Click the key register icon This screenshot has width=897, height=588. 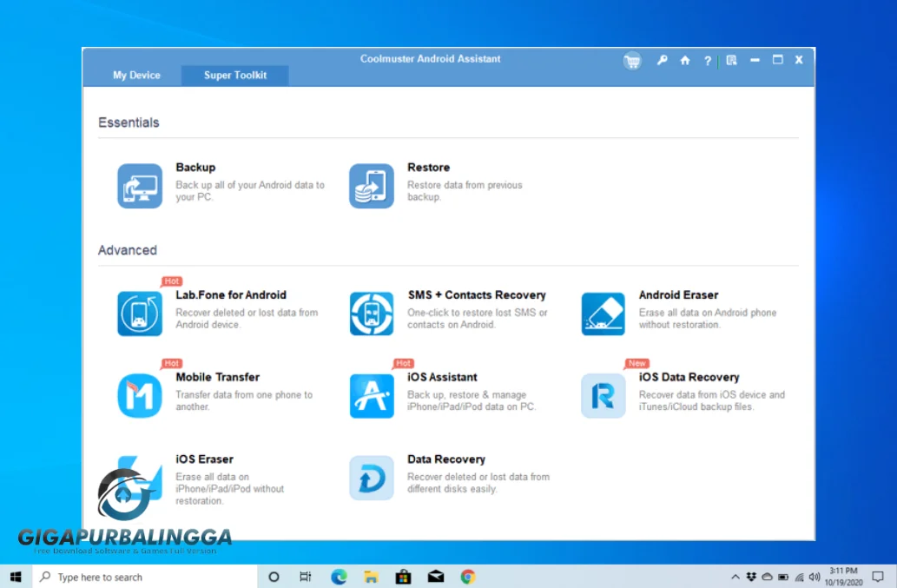(663, 60)
